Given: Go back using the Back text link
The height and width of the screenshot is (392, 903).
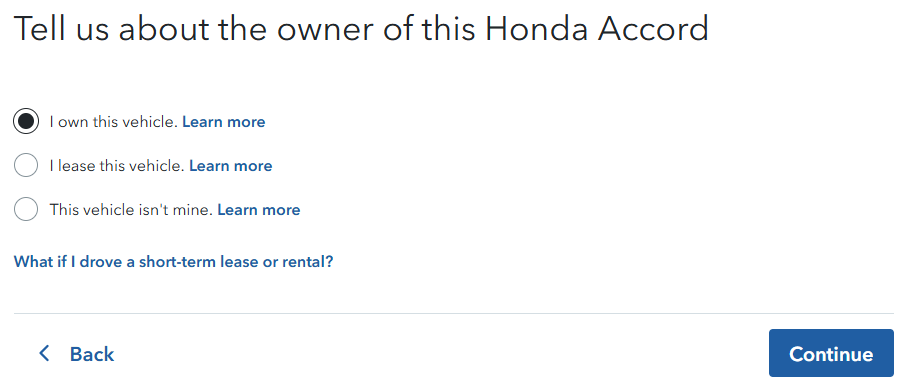Looking at the screenshot, I should [92, 354].
